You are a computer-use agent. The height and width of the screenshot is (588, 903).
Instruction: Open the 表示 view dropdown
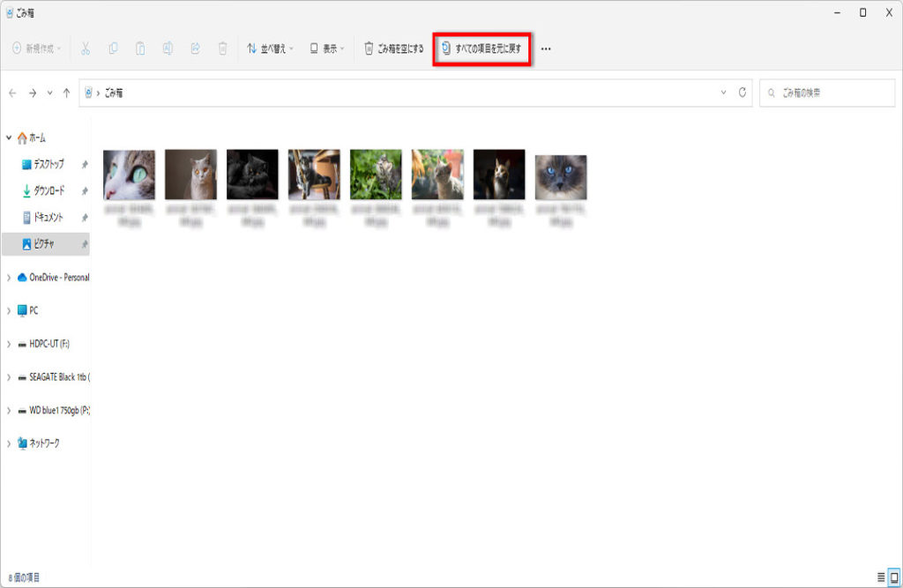click(x=327, y=48)
